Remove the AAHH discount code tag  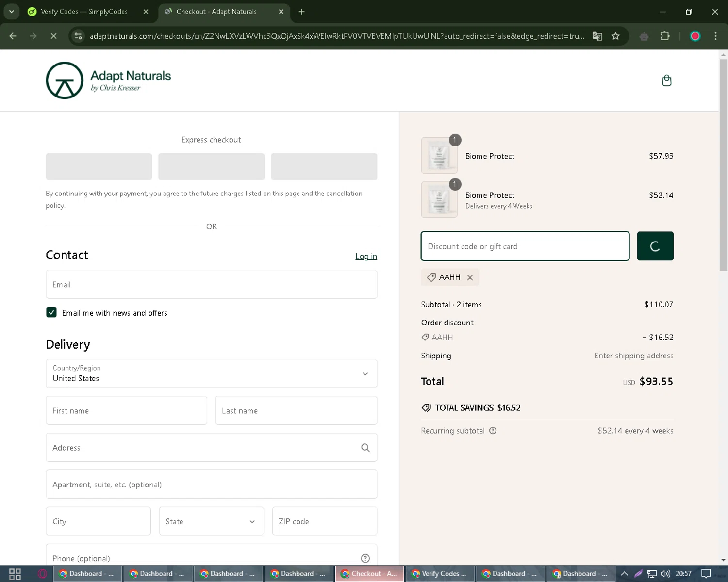470,277
